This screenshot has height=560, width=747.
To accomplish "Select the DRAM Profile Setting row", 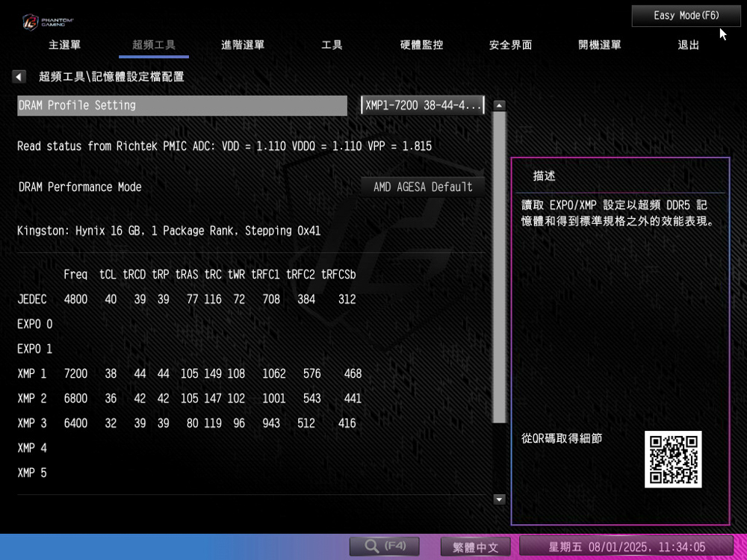I will (182, 105).
